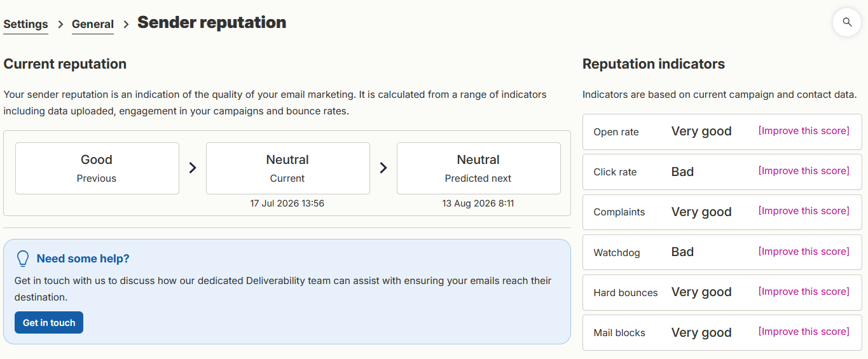Go to Settings breadcrumb

click(x=25, y=24)
